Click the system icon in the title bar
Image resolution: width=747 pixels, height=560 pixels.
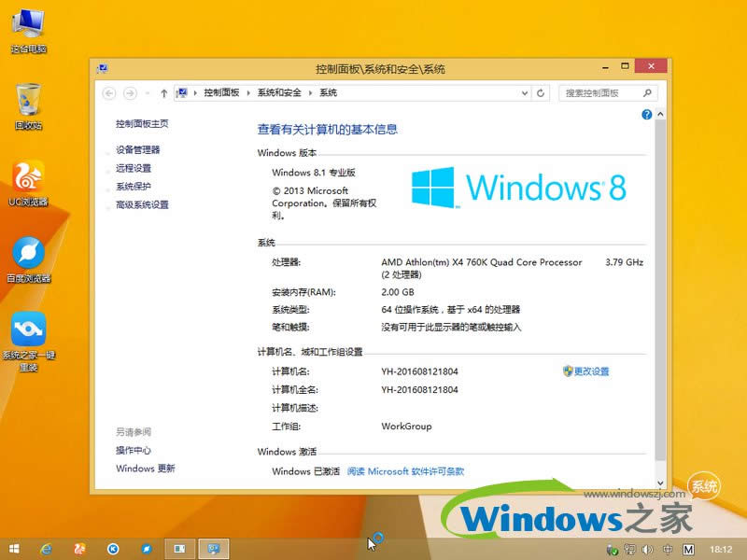(103, 69)
